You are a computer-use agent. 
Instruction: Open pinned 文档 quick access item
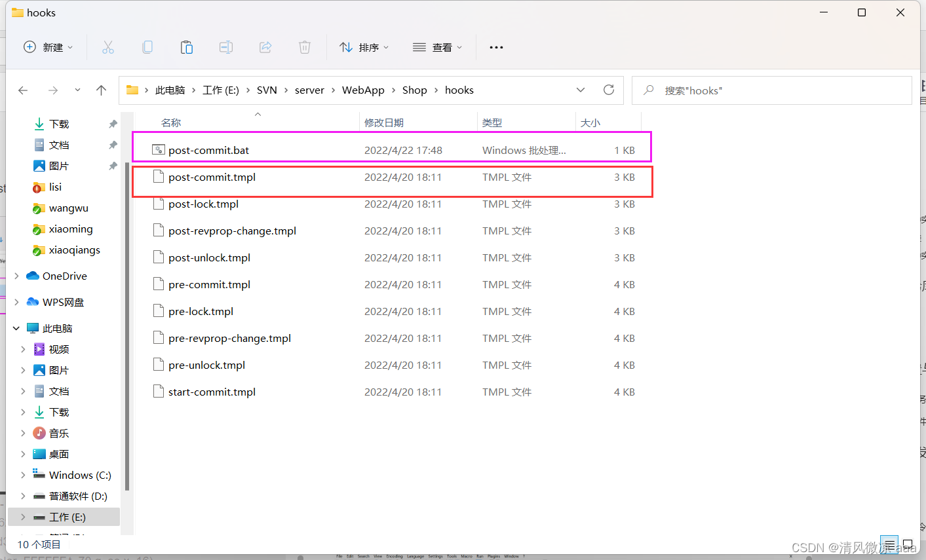click(x=58, y=145)
